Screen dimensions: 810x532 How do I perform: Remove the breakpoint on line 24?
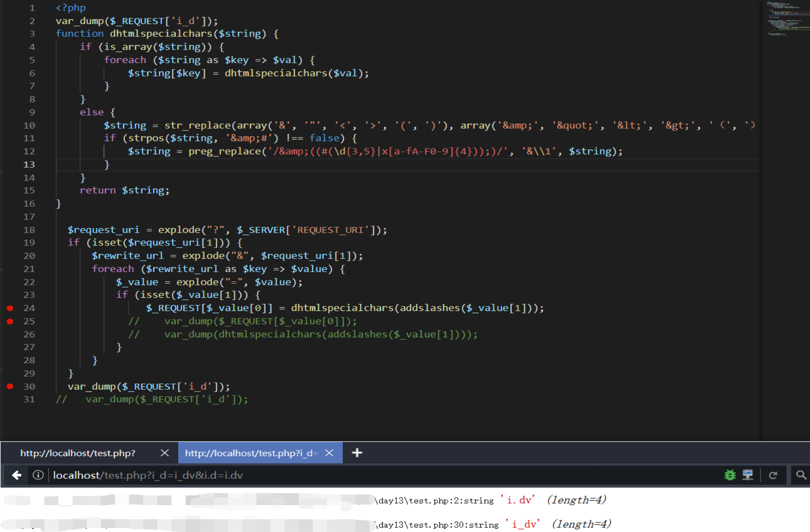(10, 308)
